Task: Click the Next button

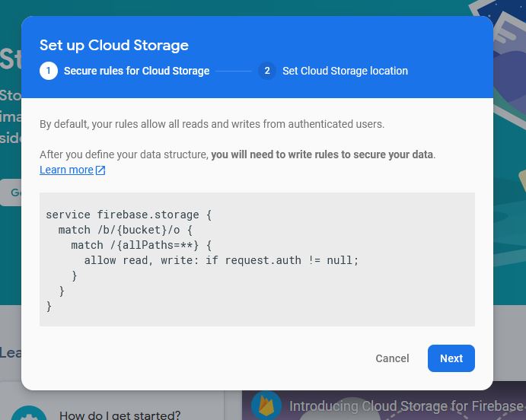Action: tap(451, 358)
